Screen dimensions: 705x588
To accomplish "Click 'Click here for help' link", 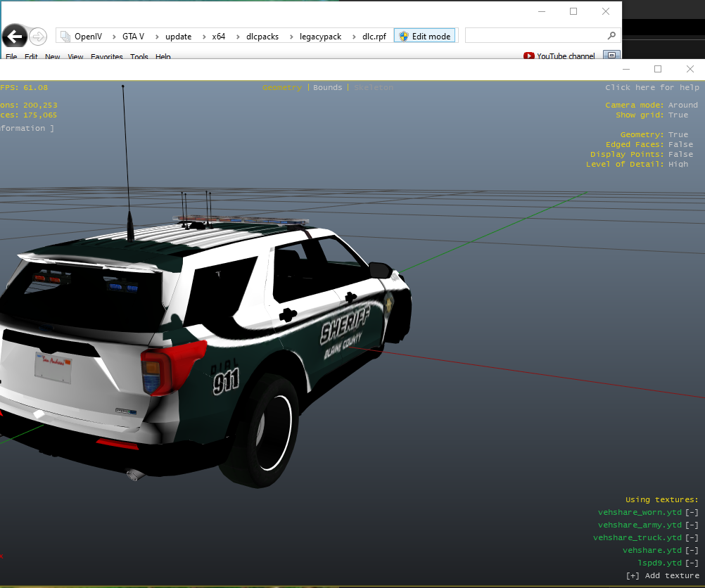I will (652, 87).
